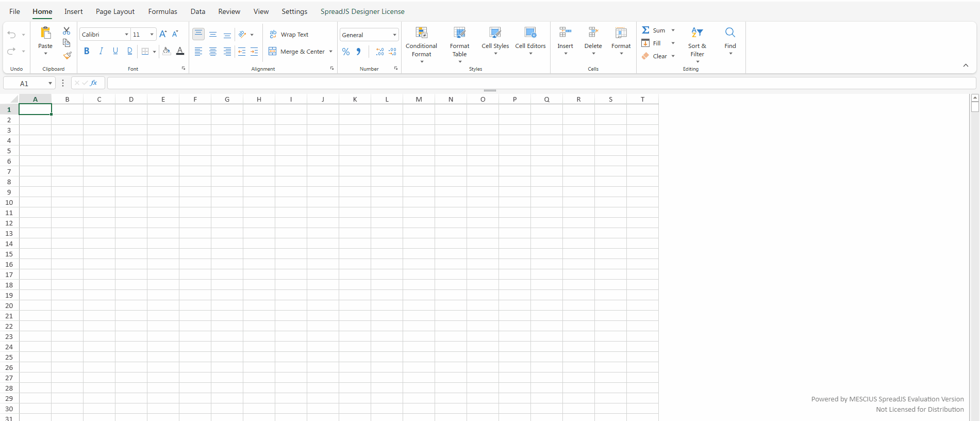Open the Merge & Center dropdown arrow
980x421 pixels.
point(330,52)
